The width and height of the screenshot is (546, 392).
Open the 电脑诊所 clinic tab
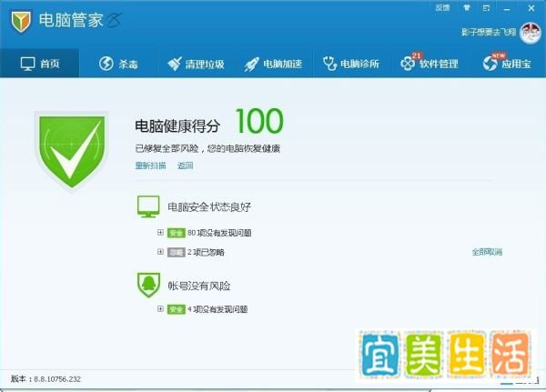(x=351, y=64)
